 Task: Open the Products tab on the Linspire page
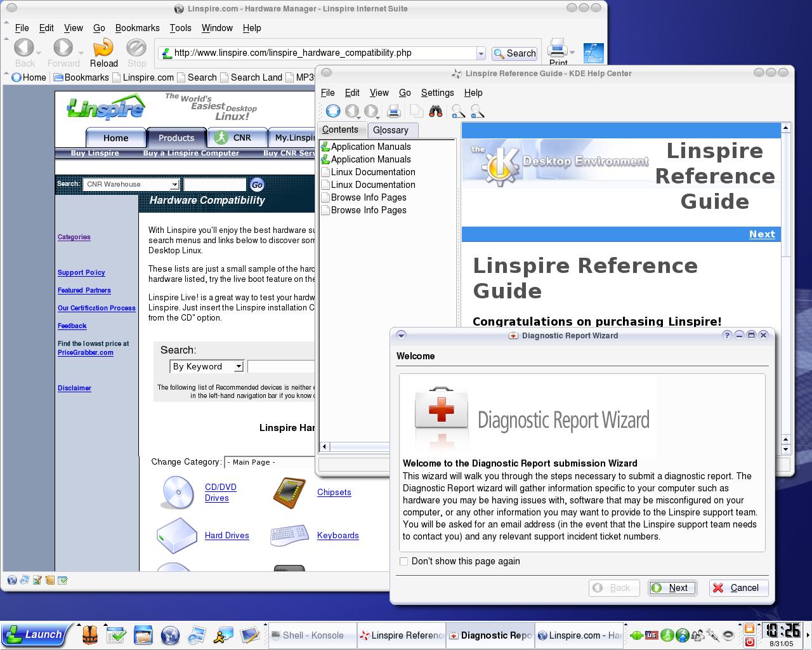click(176, 138)
